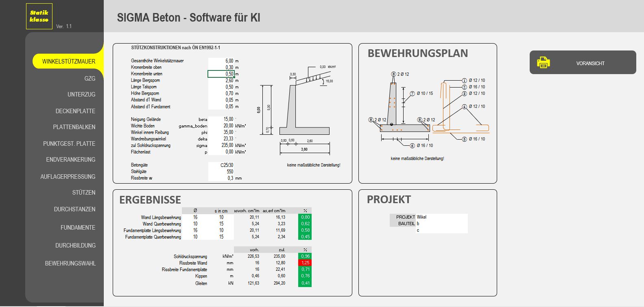Click the Neigung Gelände beta value
The height and width of the screenshot is (307, 644).
[x=221, y=119]
